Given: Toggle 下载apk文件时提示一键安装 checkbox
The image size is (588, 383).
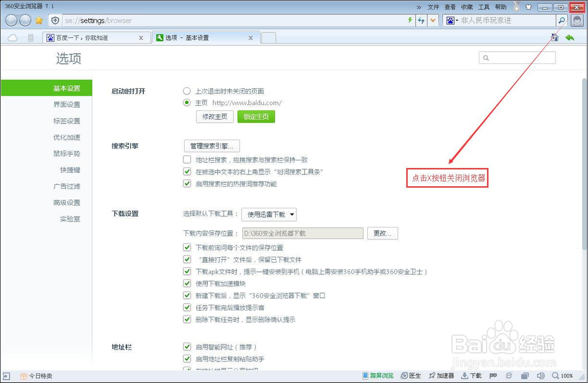Looking at the screenshot, I should click(187, 271).
